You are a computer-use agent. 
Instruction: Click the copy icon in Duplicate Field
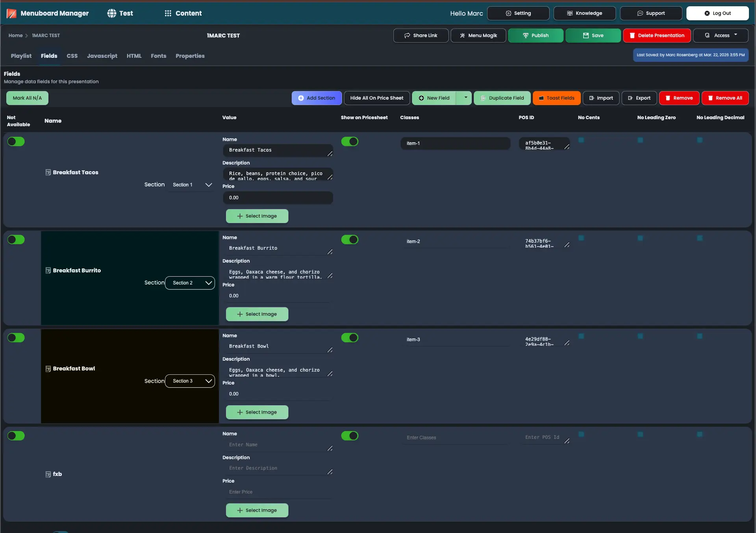tap(483, 98)
